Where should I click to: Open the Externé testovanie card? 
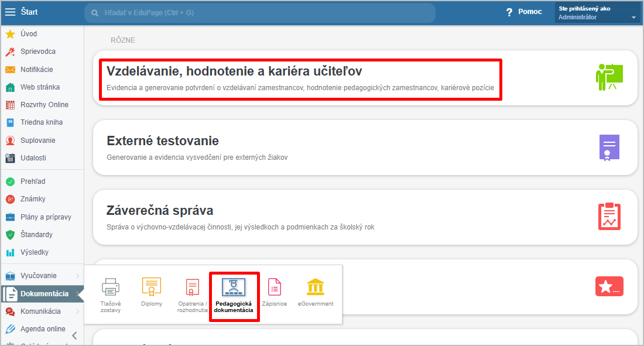tap(365, 148)
